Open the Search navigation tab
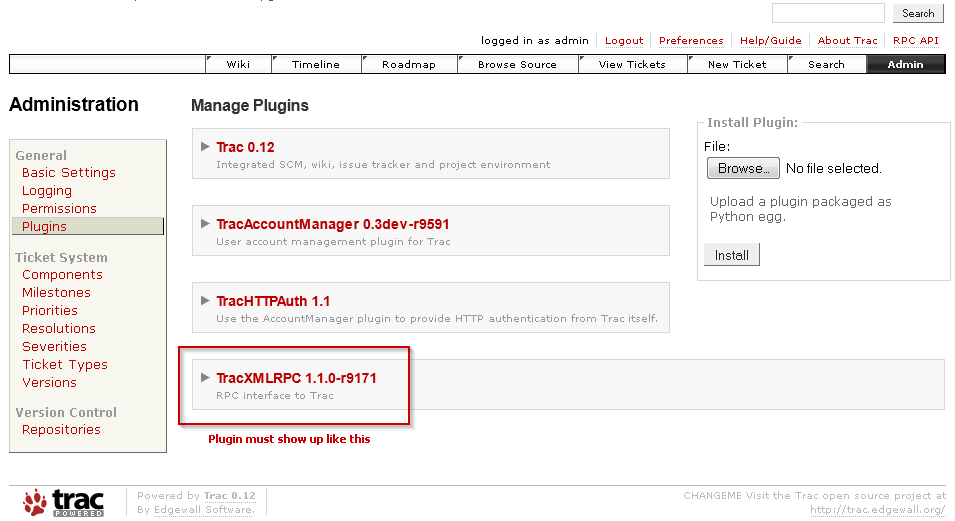 [826, 64]
